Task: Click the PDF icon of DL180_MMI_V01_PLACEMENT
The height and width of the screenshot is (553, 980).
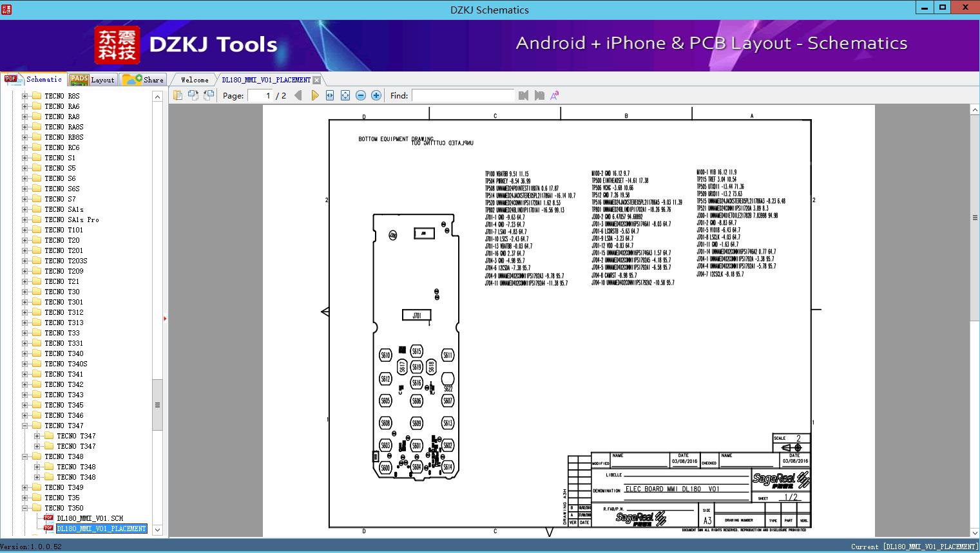Action: pyautogui.click(x=48, y=529)
